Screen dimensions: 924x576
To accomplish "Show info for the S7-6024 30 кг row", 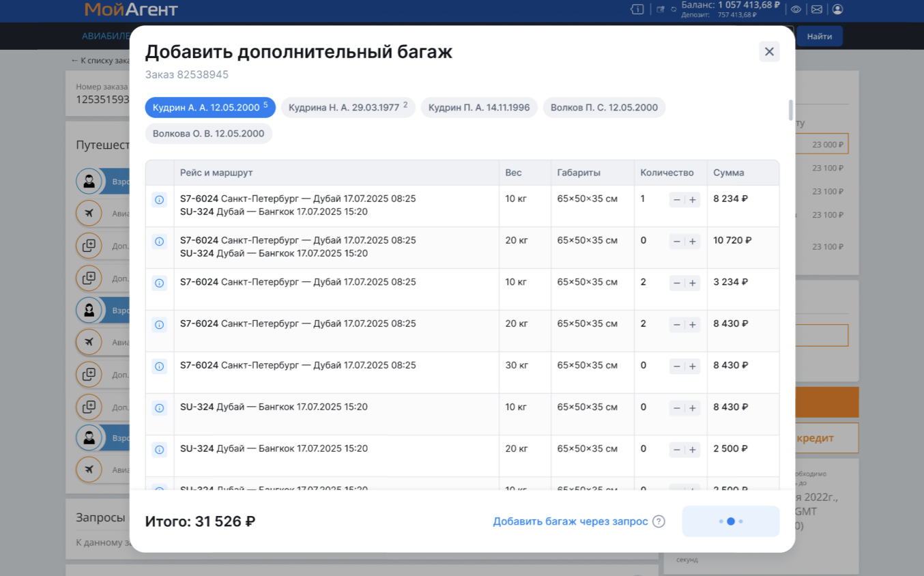I will 159,366.
